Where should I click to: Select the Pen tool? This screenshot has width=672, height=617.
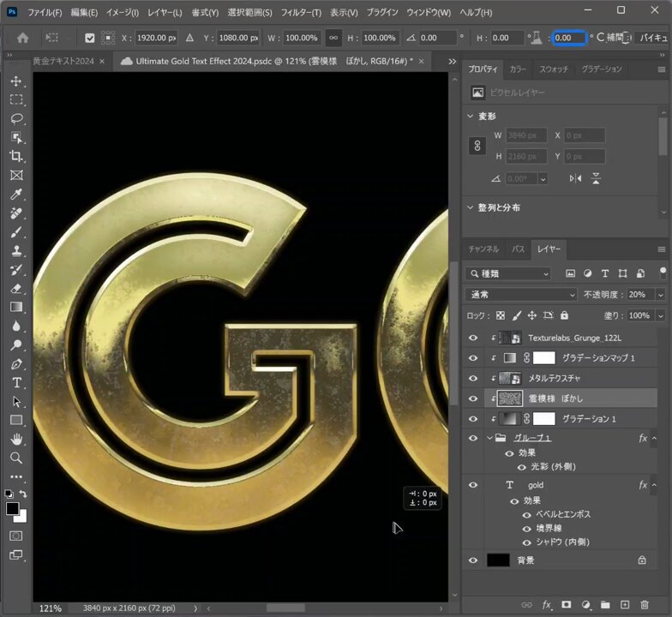[x=16, y=363]
